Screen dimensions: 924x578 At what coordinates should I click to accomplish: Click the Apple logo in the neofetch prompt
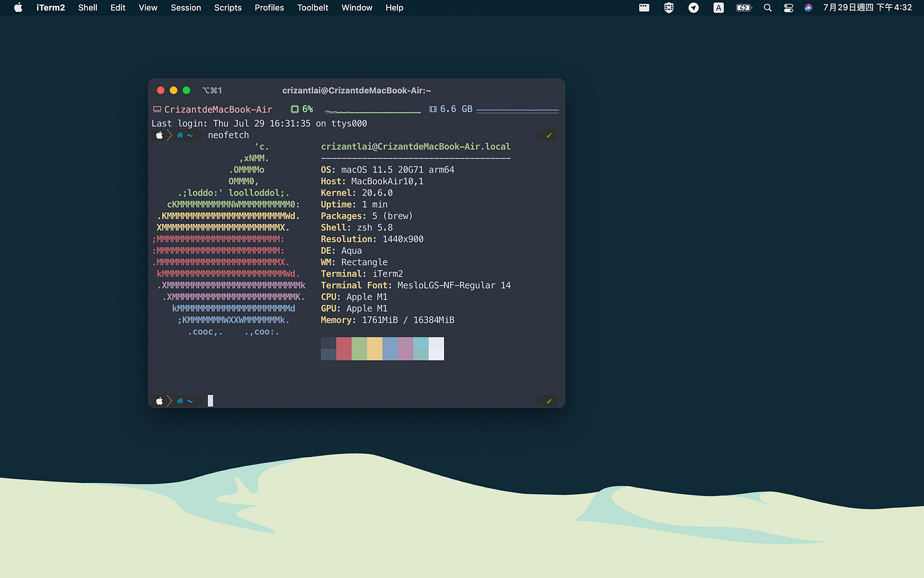point(159,135)
